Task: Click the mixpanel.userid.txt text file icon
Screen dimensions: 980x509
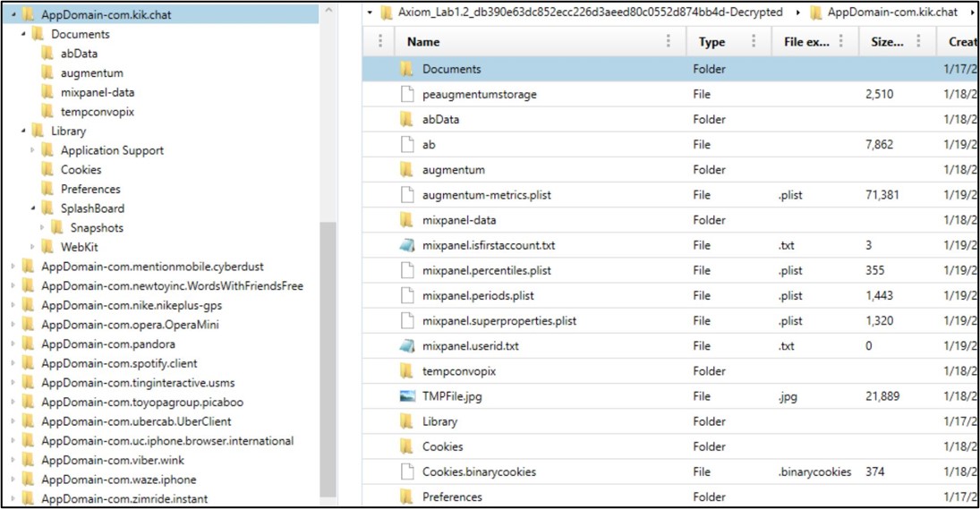Action: tap(407, 345)
